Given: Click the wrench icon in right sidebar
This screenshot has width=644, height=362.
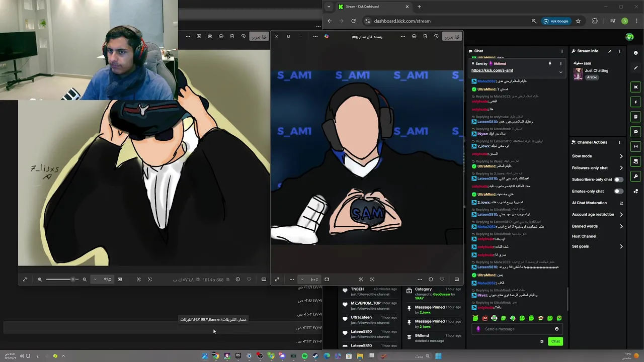Looking at the screenshot, I should (636, 176).
